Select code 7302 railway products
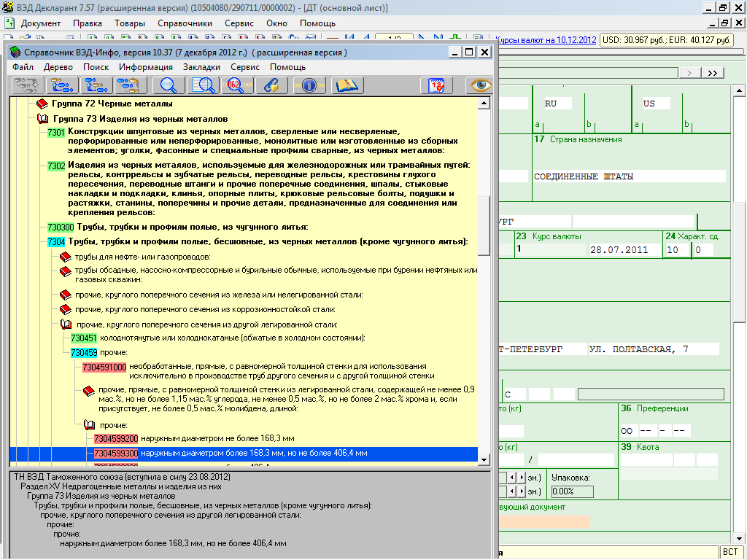Viewport: 747px width, 560px height. point(56,166)
